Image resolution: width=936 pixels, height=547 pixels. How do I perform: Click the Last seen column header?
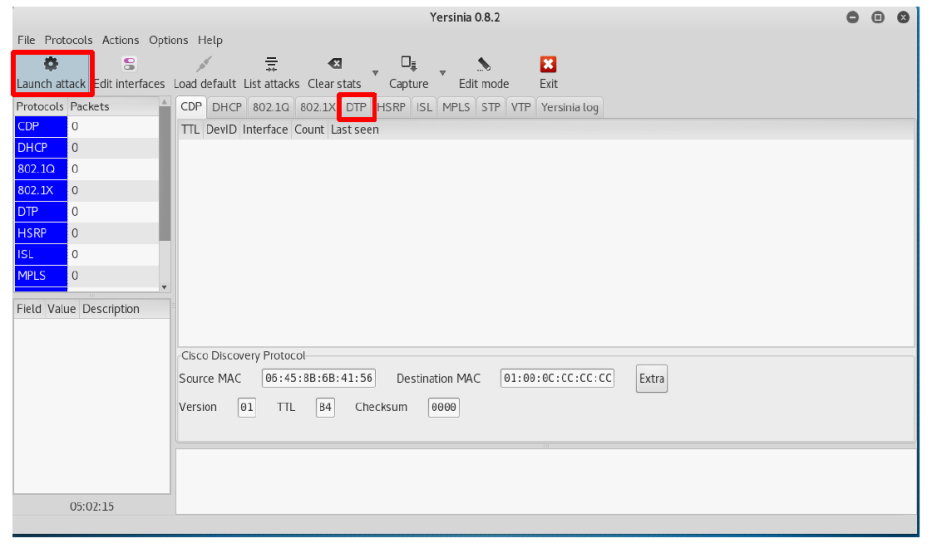coord(355,130)
